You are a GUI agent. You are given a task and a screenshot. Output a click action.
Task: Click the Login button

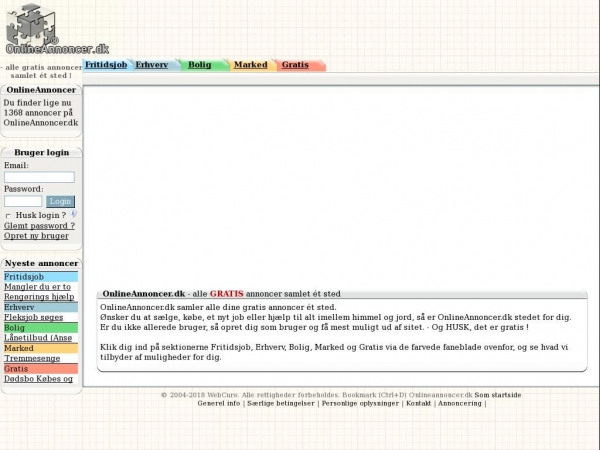pyautogui.click(x=60, y=201)
